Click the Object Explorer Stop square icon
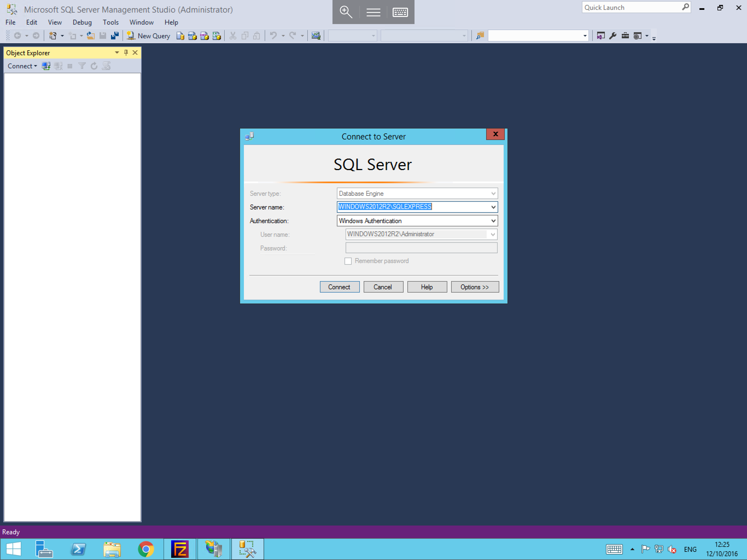The width and height of the screenshot is (747, 560). click(x=70, y=66)
